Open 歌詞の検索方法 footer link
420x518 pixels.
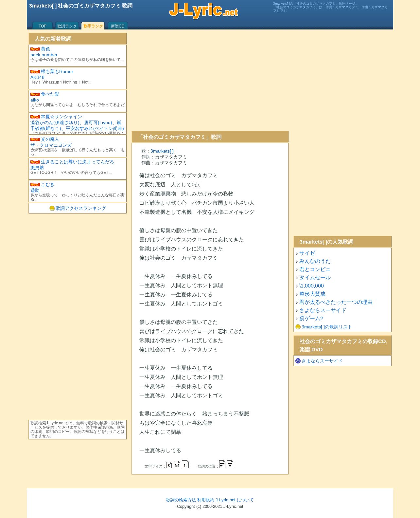[181, 500]
